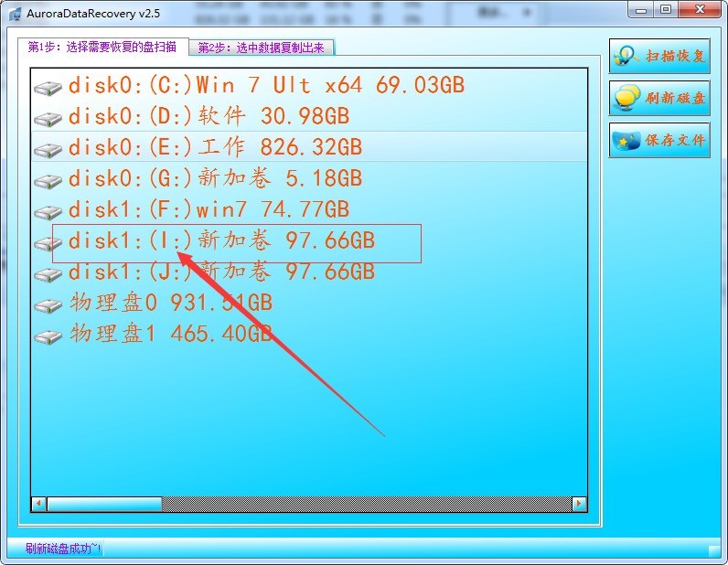The image size is (728, 565).
Task: Click the chat bubble icon on 刷新磁盘 button
Action: point(626,98)
